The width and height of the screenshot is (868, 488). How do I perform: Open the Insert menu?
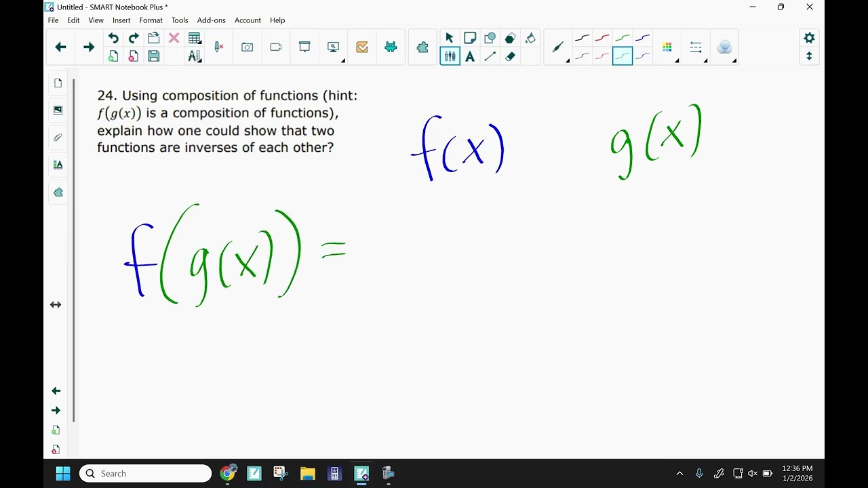click(121, 20)
